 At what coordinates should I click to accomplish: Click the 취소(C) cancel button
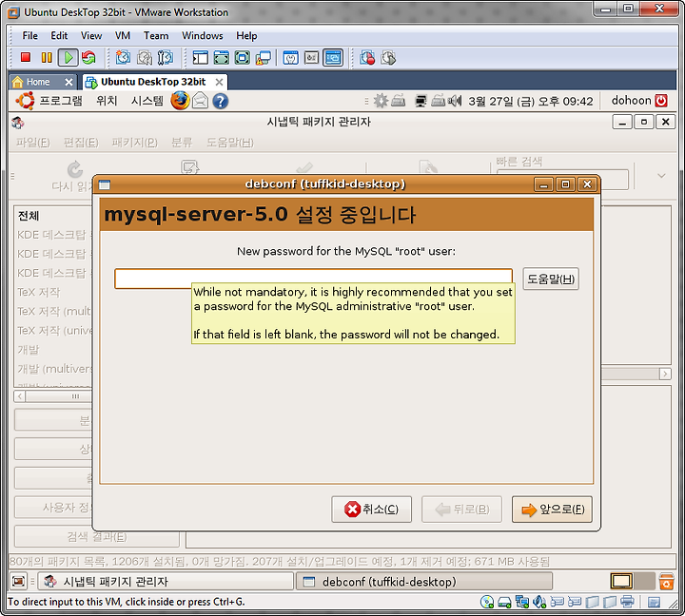click(371, 509)
